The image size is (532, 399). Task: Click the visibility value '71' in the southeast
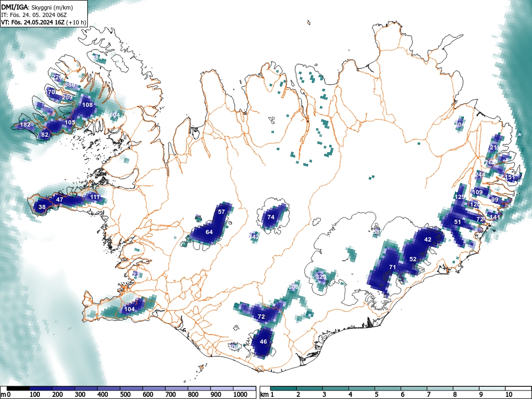tap(393, 268)
